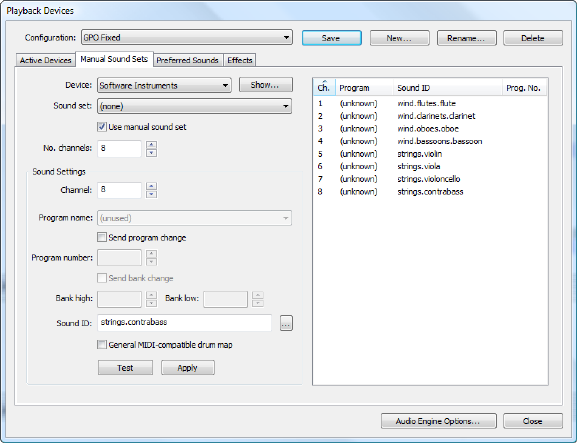
Task: Decrease No. channels with down arrow
Action: coord(151,153)
